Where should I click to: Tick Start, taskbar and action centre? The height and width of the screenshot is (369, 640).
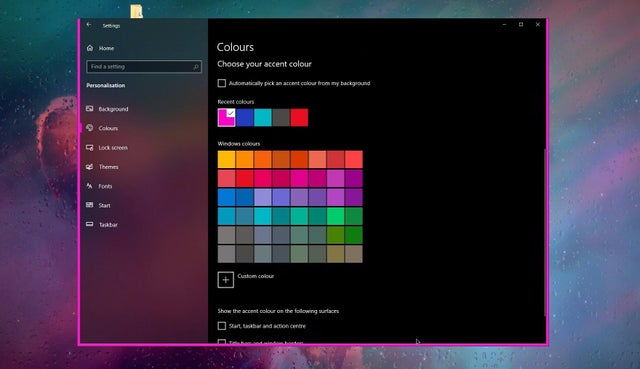point(222,326)
